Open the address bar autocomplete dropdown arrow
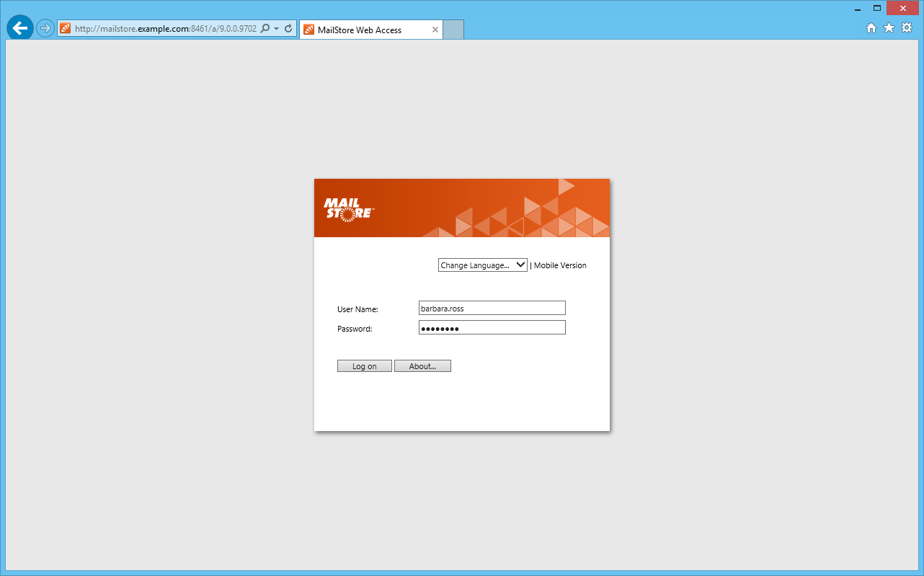Image resolution: width=924 pixels, height=576 pixels. tap(277, 29)
